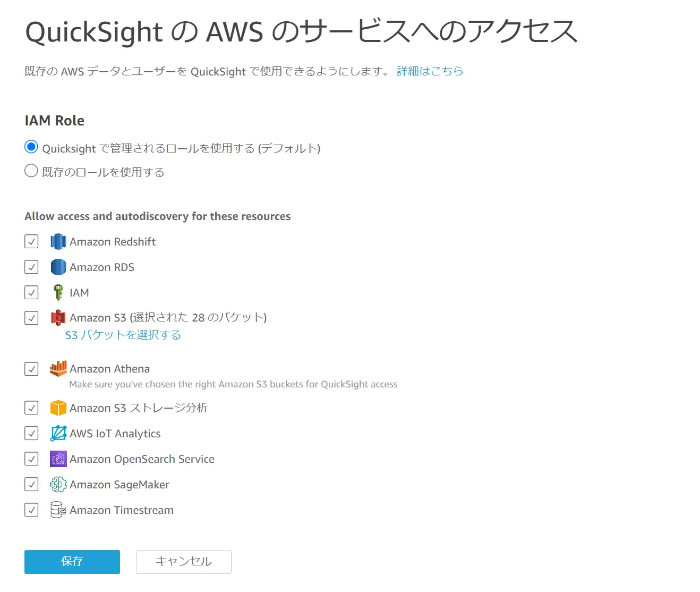Select the Quicksight managed role radio option
The image size is (700, 592).
[31, 147]
